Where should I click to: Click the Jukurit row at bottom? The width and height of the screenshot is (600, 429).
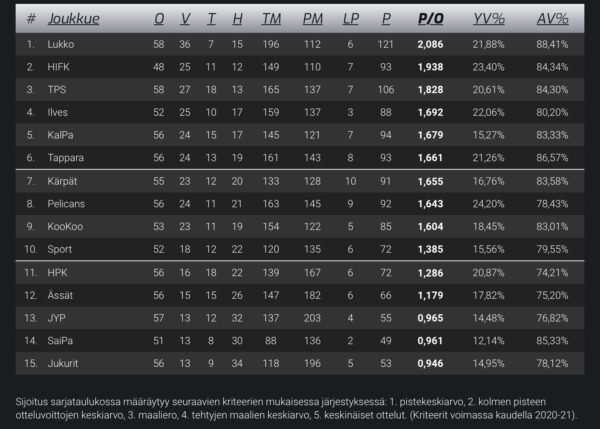point(64,363)
